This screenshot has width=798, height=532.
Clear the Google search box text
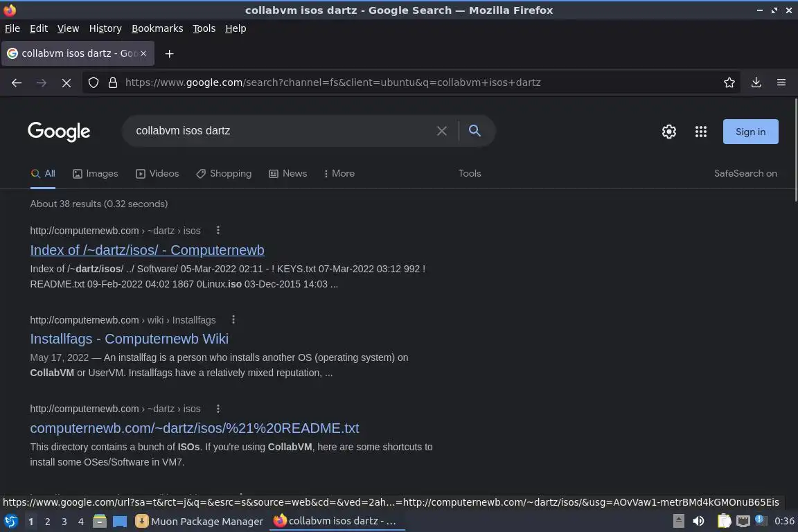tap(442, 131)
